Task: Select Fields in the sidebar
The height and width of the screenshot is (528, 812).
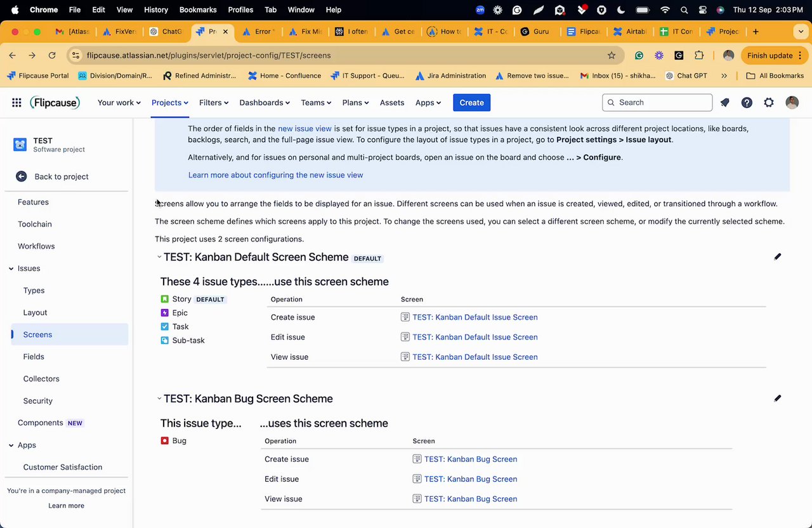Action: 34,357
